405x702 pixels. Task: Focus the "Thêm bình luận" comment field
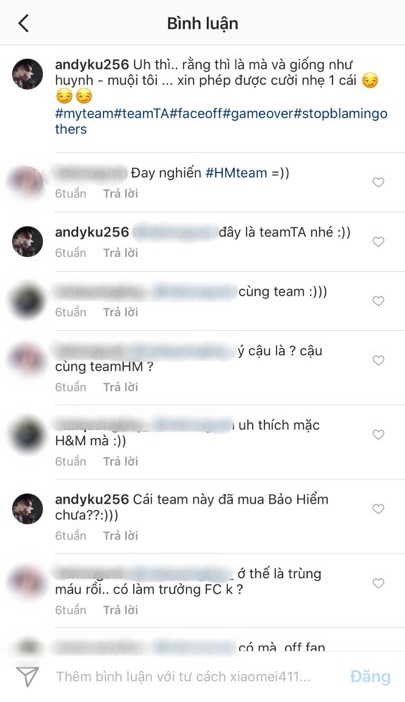pos(183,676)
